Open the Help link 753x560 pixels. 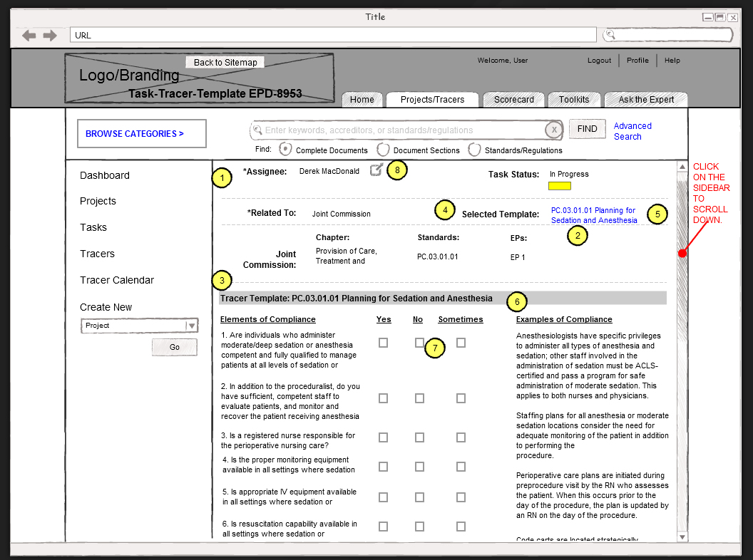(x=672, y=61)
